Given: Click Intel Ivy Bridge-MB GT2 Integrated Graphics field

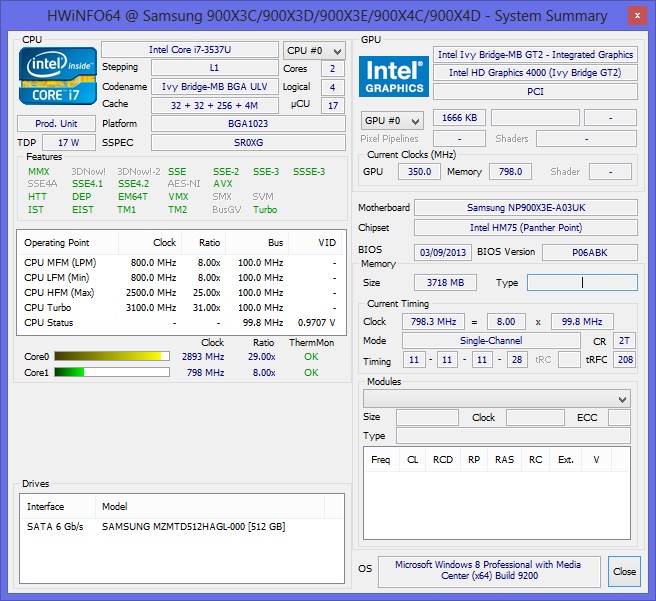Looking at the screenshot, I should click(x=535, y=55).
